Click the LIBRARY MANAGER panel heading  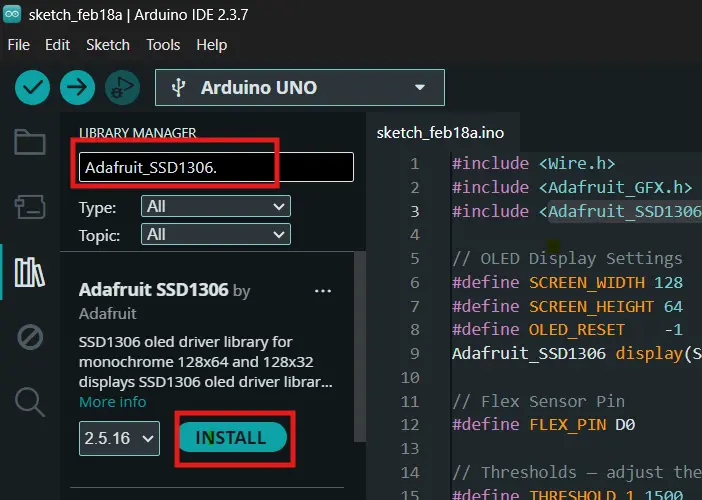click(137, 132)
